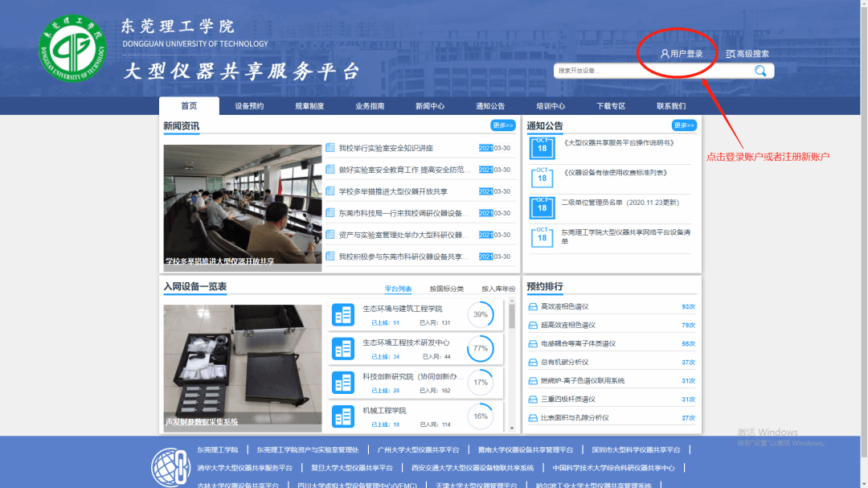Click the blue icon of 生态环境与建筑工程学院
The image size is (868, 488).
tap(343, 314)
